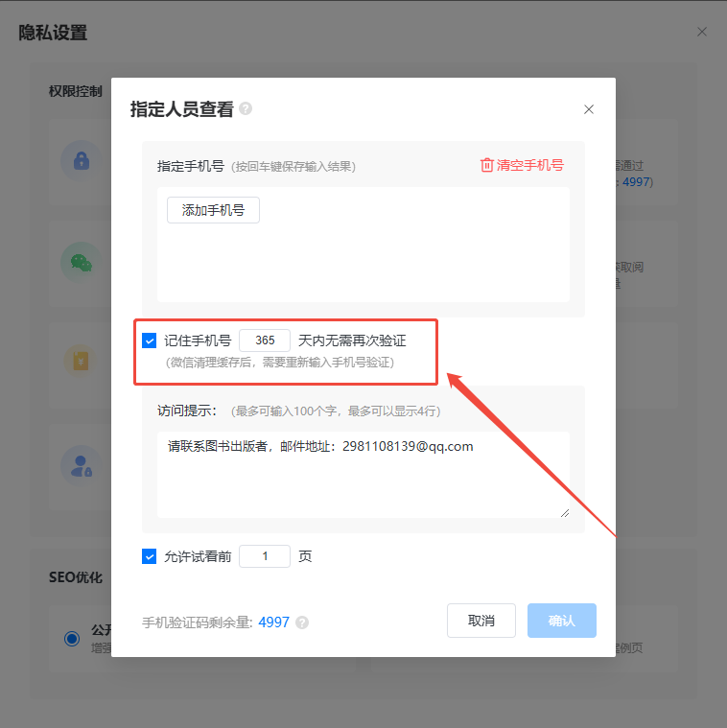Click the 访问提示 text area
This screenshot has height=728, width=727.
363,475
